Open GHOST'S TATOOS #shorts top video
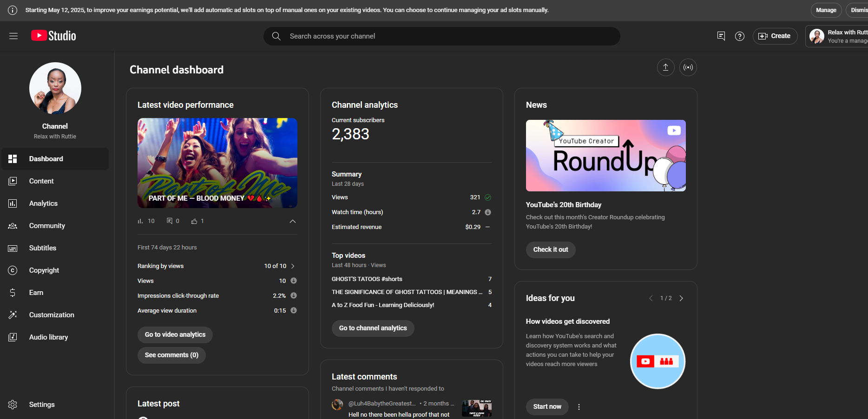868x419 pixels. point(367,279)
